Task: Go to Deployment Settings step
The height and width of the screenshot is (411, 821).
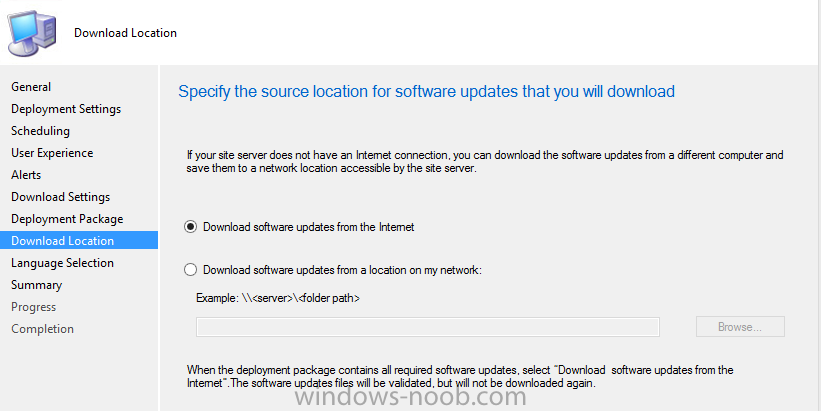Action: point(66,109)
